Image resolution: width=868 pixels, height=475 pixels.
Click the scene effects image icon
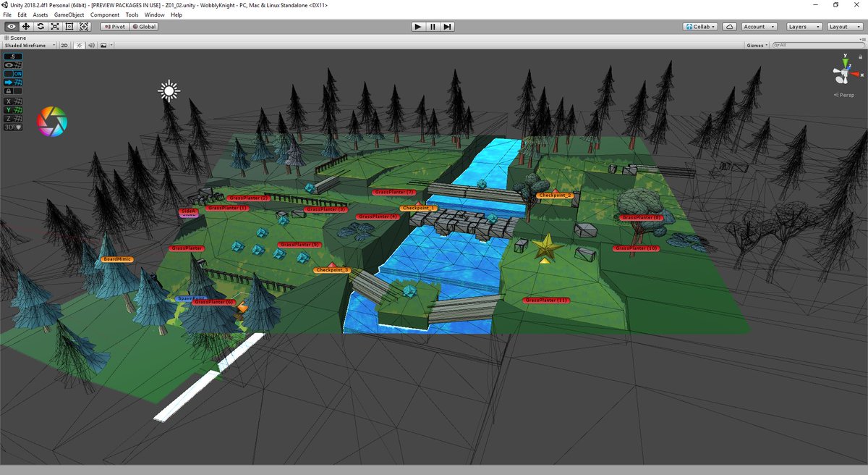click(x=103, y=44)
